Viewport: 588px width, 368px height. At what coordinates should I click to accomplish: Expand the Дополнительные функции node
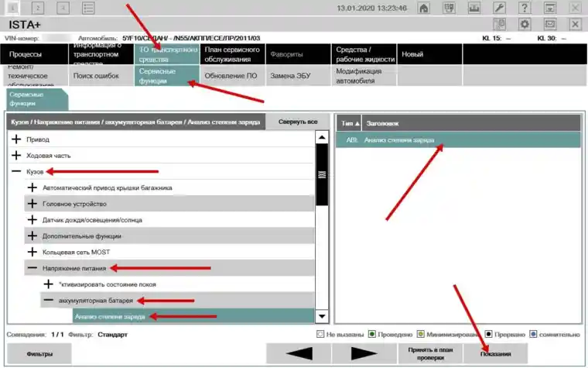pos(32,236)
